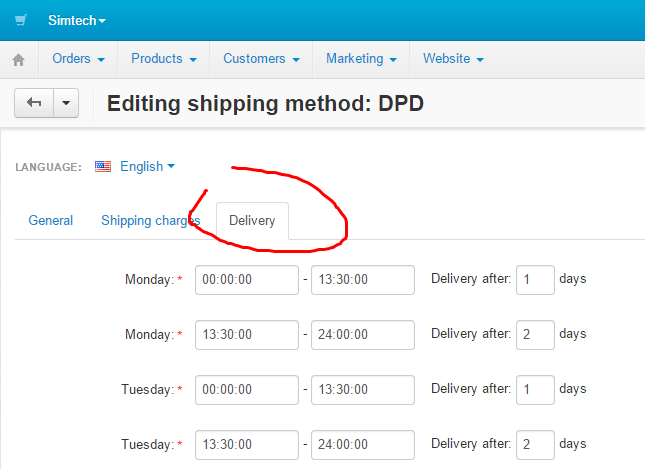Click first Monday end time 13:30:00 field
Viewport: 645px width, 469px height.
click(x=363, y=280)
